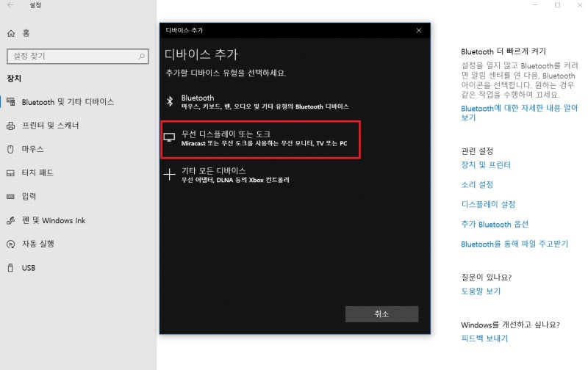Click the magnifier icon in settings search
Screen dimensions: 588x370
click(141, 57)
